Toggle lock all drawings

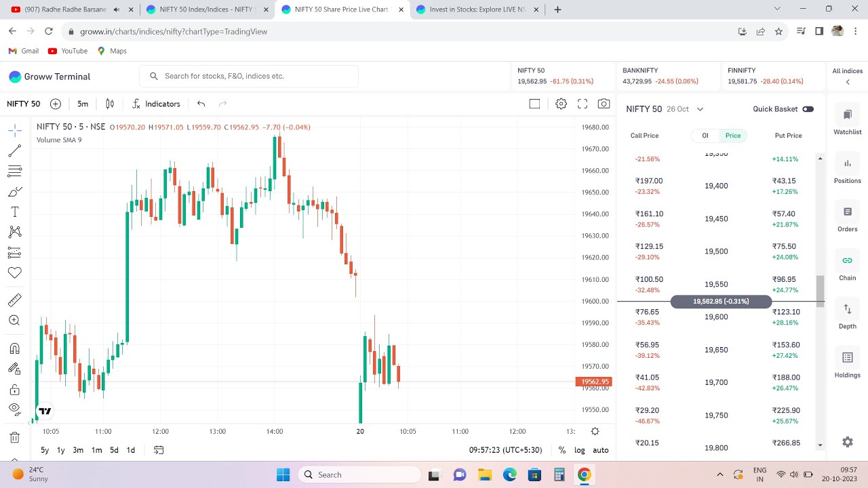15,390
